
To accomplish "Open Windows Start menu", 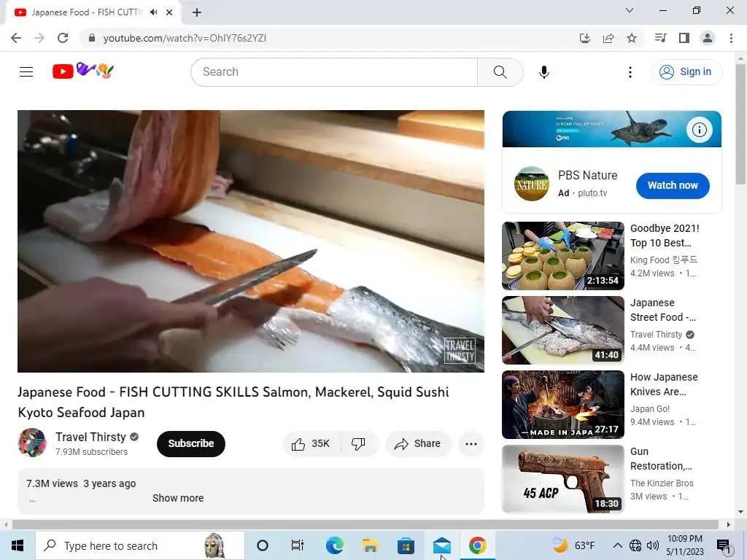I will pyautogui.click(x=18, y=545).
